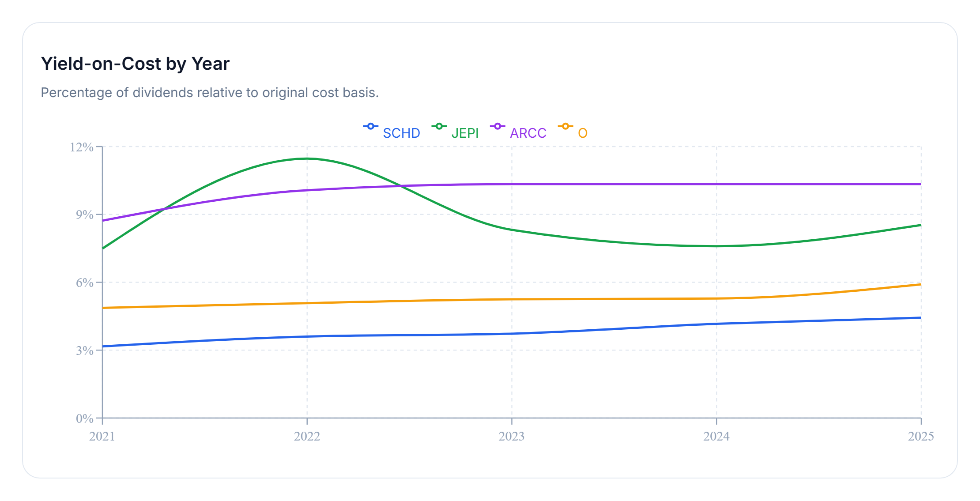The height and width of the screenshot is (501, 980).
Task: Toggle the JEPI series label in legend
Action: pos(465,133)
